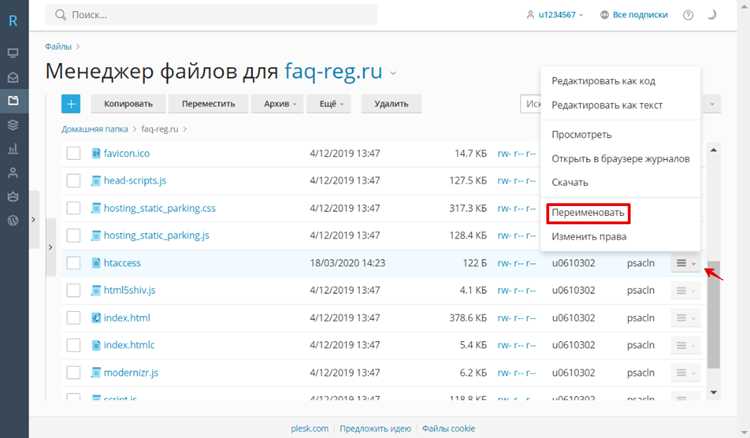This screenshot has height=438, width=750.
Task: Click the Websites monitor icon in sidebar
Action: click(x=13, y=53)
